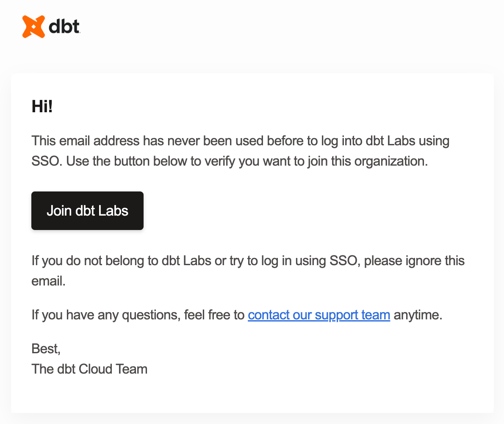The width and height of the screenshot is (504, 424).
Task: Open the orange hexagonal logo graphic
Action: click(34, 26)
